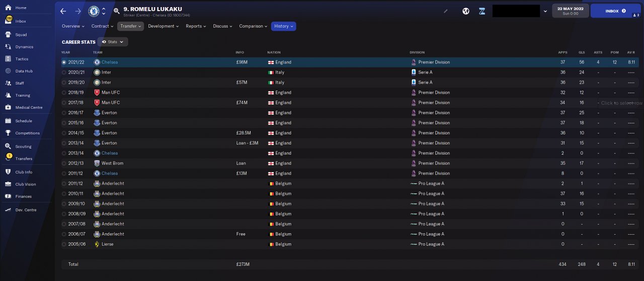
Task: Click the player switch up/down arrows
Action: point(104,11)
